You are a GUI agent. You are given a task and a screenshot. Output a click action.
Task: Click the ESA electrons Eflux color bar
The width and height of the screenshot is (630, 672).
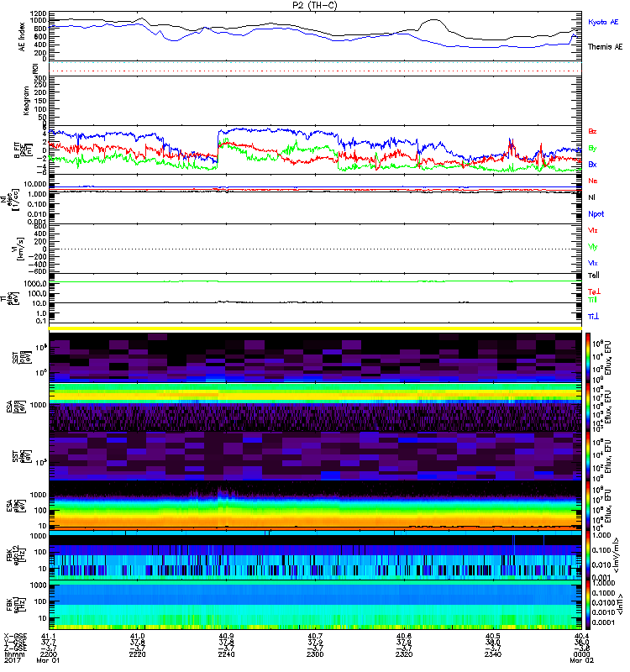[588, 505]
